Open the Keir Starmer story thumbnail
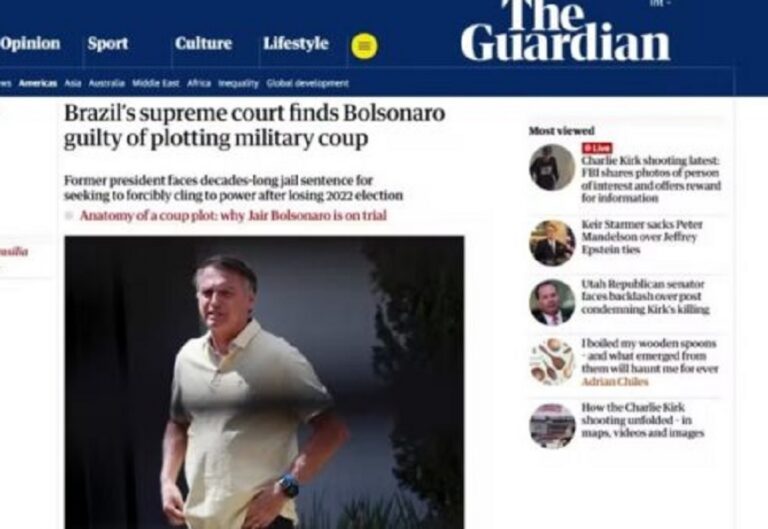Viewport: 768px width, 529px height. tap(552, 243)
